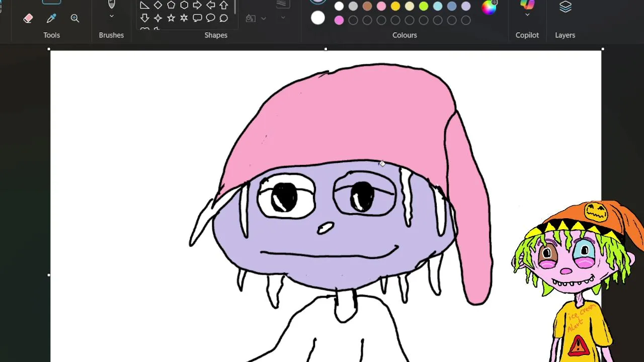
Task: Choose the lime green palette colour
Action: click(x=424, y=6)
